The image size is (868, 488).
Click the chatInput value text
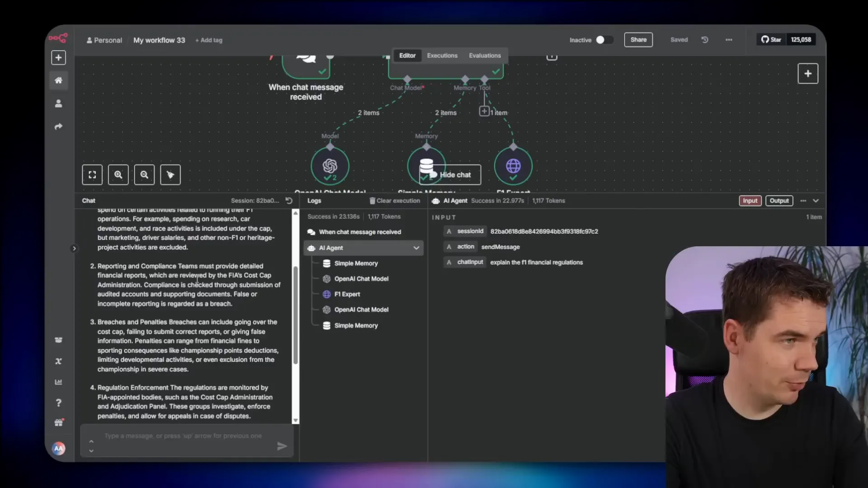click(x=536, y=263)
